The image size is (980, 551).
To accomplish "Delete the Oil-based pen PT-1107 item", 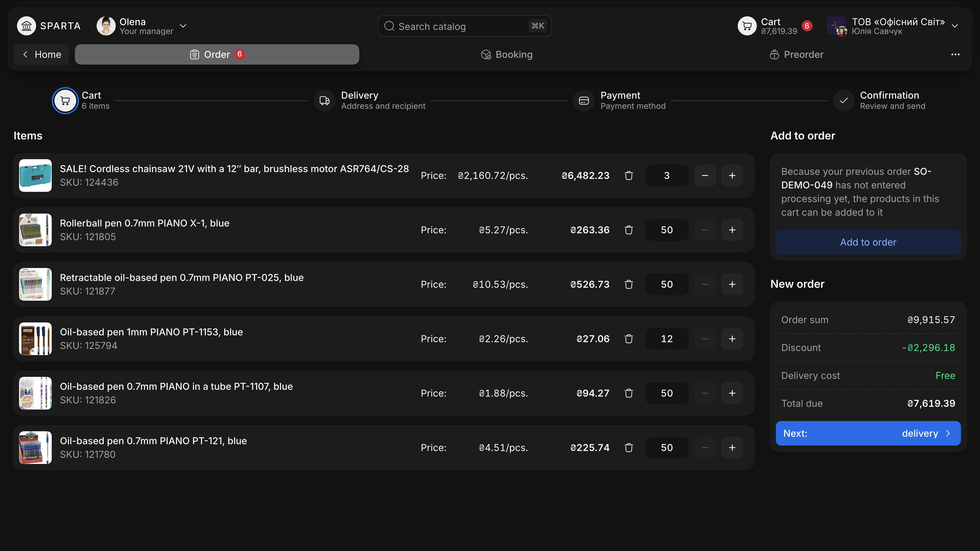I will click(x=629, y=393).
